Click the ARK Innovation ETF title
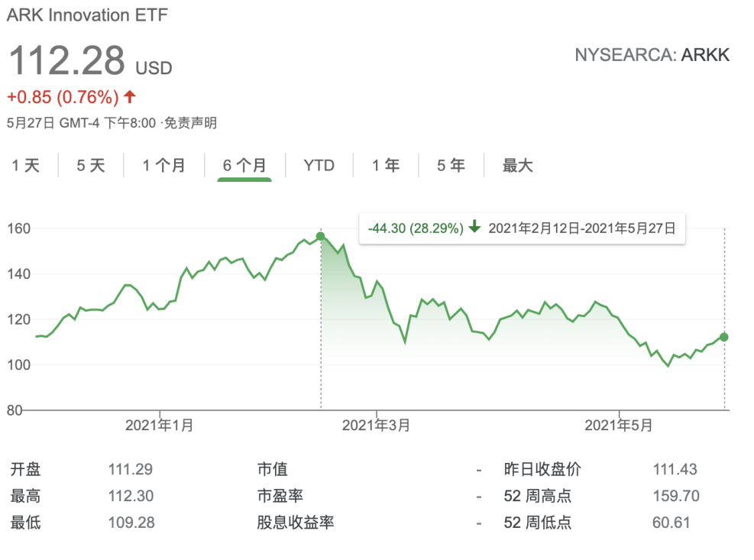This screenshot has height=560, width=754. coord(88,15)
